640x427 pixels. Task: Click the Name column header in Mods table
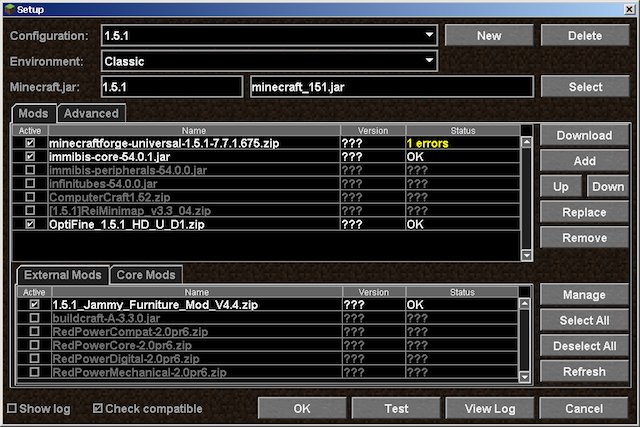(x=194, y=131)
